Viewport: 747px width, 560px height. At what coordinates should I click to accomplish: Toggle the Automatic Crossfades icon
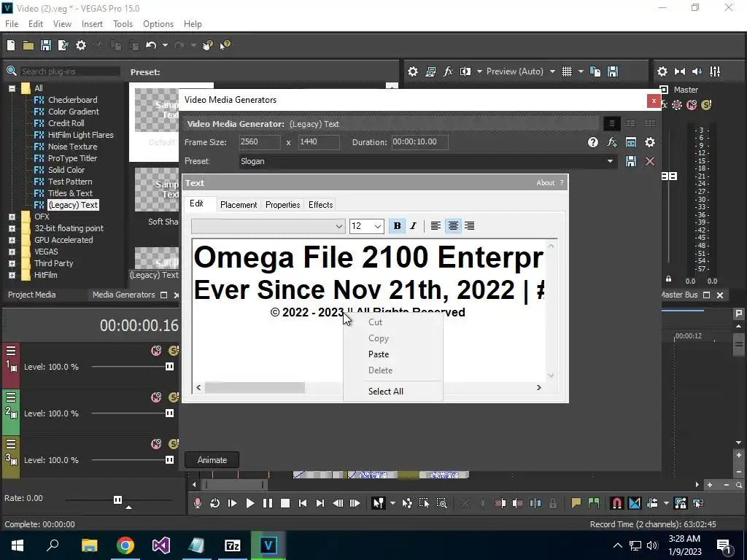coord(635,503)
